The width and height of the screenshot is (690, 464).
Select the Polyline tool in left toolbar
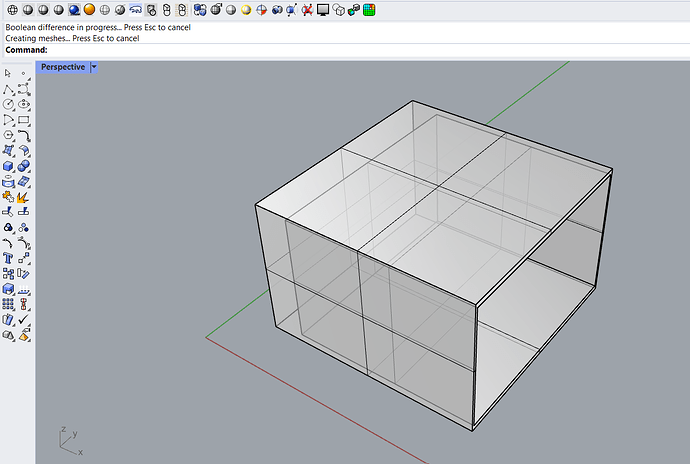point(8,89)
